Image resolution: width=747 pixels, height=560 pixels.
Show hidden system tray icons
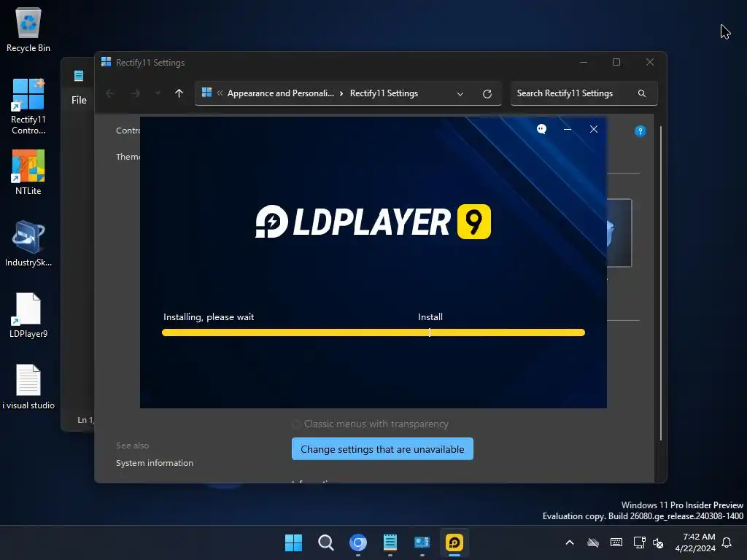[570, 542]
